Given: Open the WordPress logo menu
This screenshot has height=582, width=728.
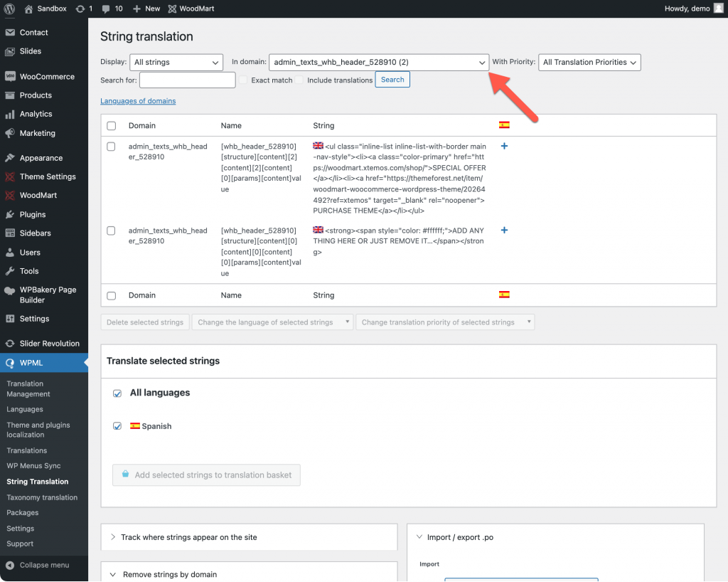Looking at the screenshot, I should [x=9, y=9].
